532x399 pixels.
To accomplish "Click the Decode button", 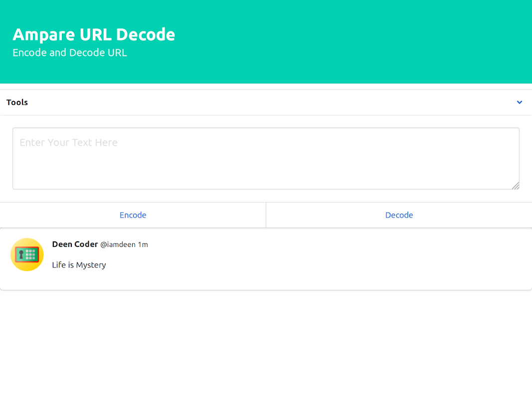I will coord(399,215).
